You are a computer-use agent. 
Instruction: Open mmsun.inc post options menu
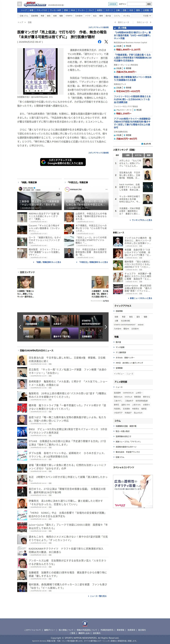[106, 189]
